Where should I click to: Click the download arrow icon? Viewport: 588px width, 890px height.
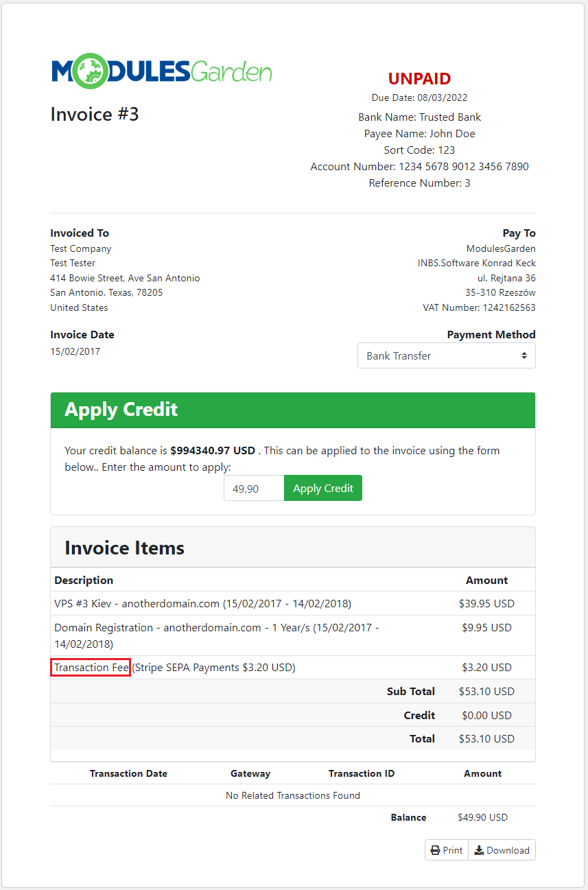[x=479, y=850]
